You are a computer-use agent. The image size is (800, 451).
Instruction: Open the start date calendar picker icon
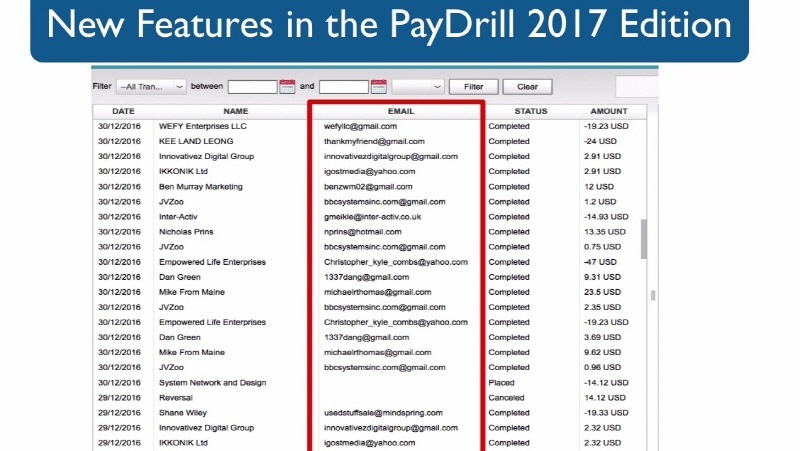(287, 87)
